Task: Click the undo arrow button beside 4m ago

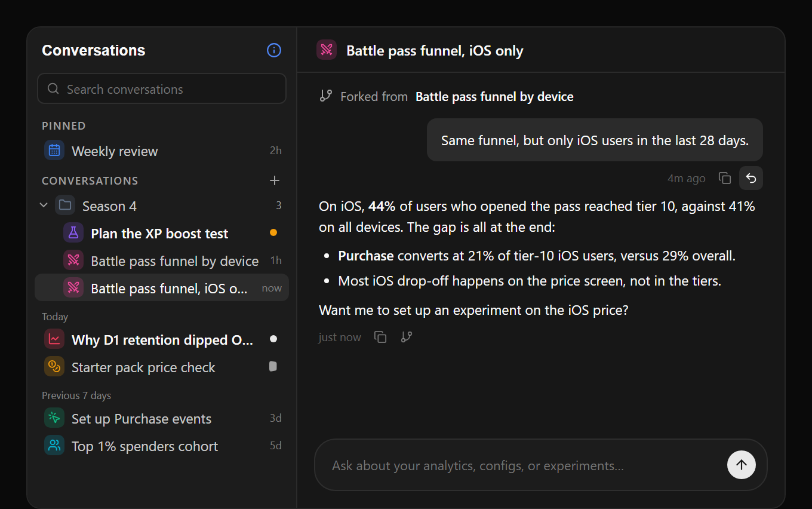Action: tap(751, 178)
